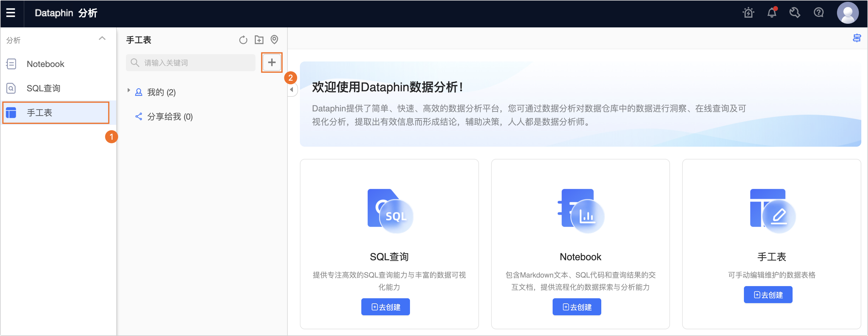Collapse the left panel with arrow handle

[x=292, y=90]
